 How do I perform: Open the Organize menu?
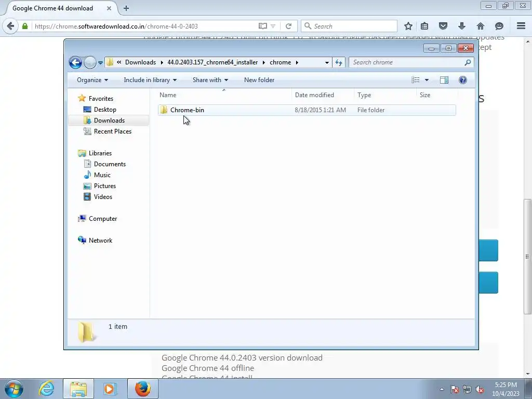(x=92, y=80)
